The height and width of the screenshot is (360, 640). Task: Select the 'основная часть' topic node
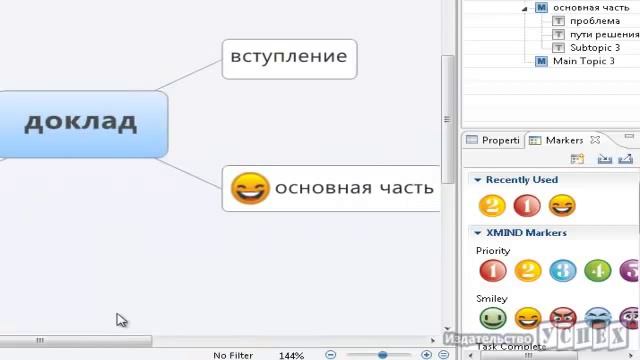pos(331,188)
